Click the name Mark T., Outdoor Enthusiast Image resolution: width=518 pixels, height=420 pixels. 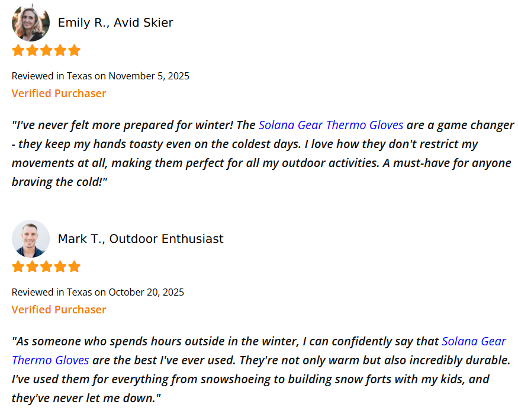click(x=140, y=239)
